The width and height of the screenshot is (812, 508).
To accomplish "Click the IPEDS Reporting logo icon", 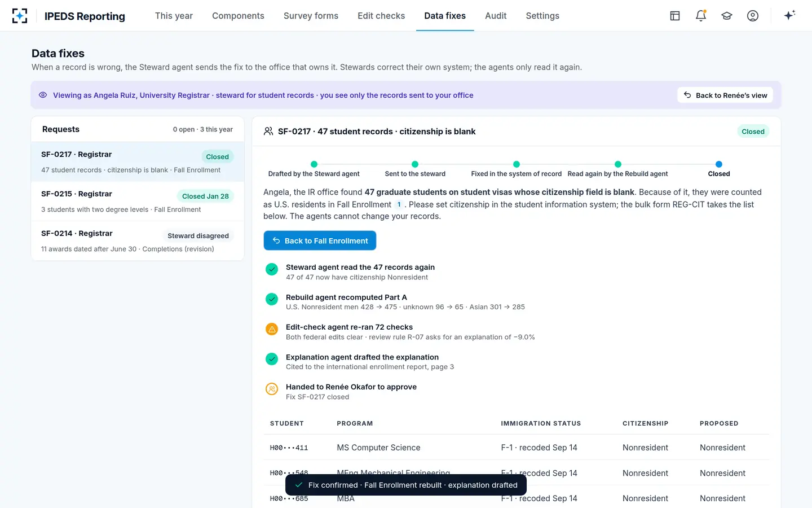I will click(x=20, y=16).
